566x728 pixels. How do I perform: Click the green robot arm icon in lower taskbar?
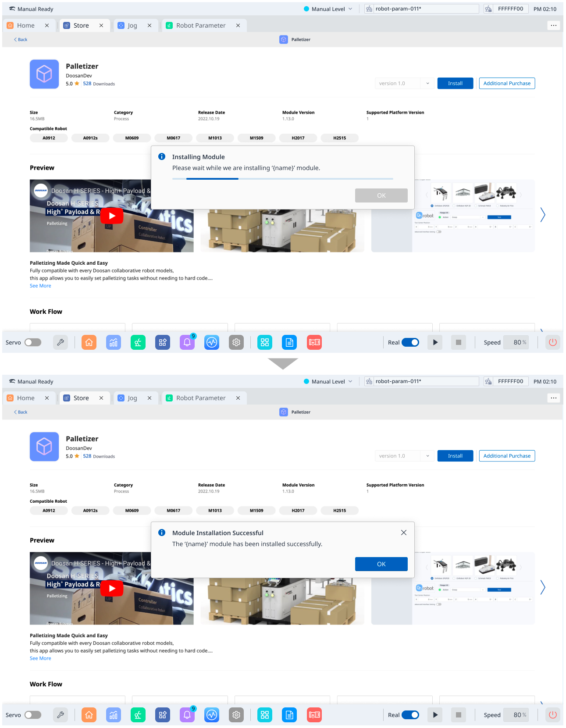[x=138, y=715]
